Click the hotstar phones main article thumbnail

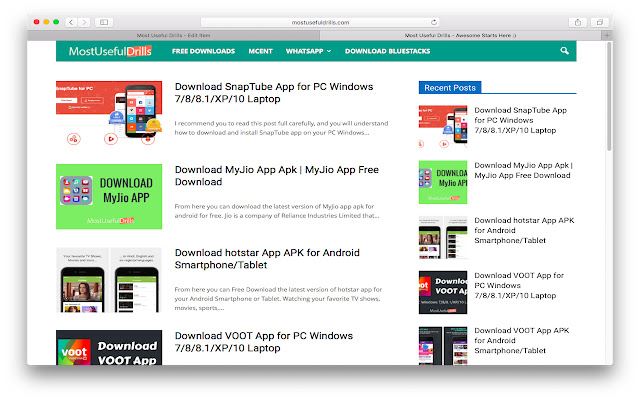tap(109, 280)
